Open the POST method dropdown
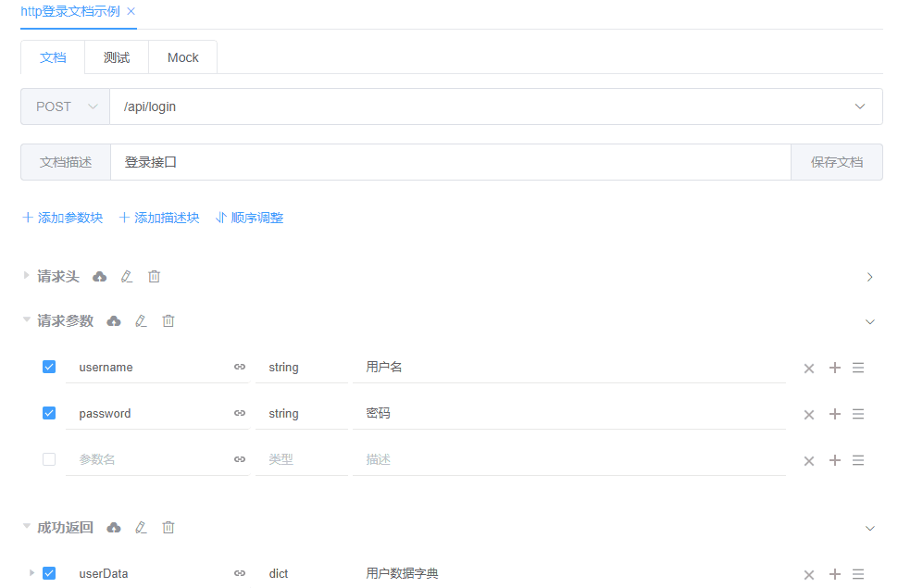 pos(66,106)
